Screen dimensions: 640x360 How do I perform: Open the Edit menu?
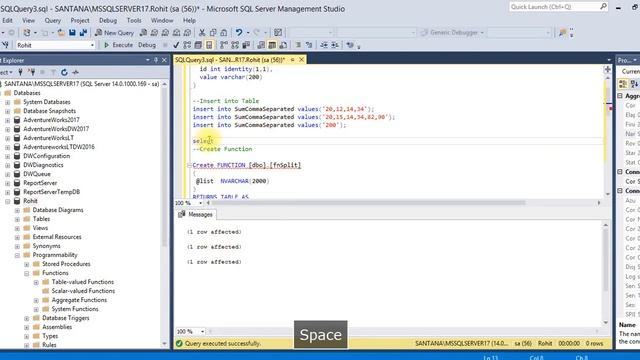click(7, 20)
